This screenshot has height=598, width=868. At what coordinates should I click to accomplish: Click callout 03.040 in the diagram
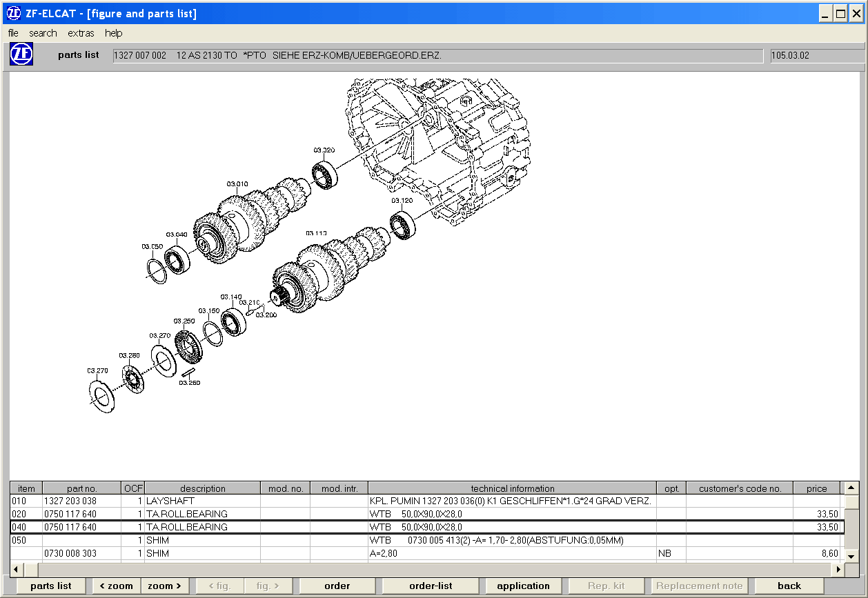(x=177, y=235)
